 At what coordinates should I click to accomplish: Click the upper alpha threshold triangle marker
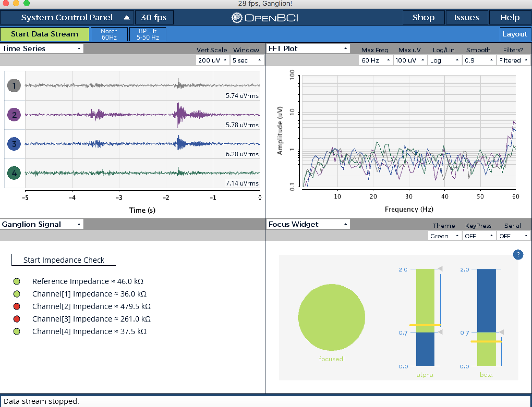[440, 269]
